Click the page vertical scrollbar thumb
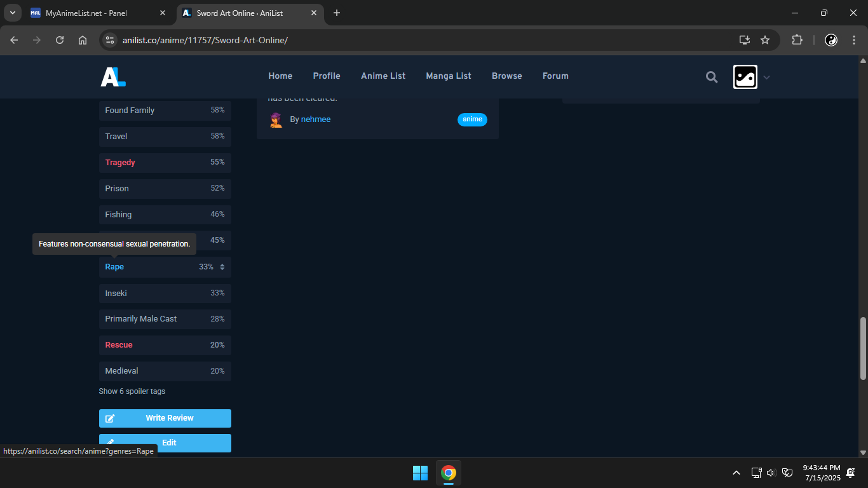Image resolution: width=868 pixels, height=488 pixels. click(863, 348)
